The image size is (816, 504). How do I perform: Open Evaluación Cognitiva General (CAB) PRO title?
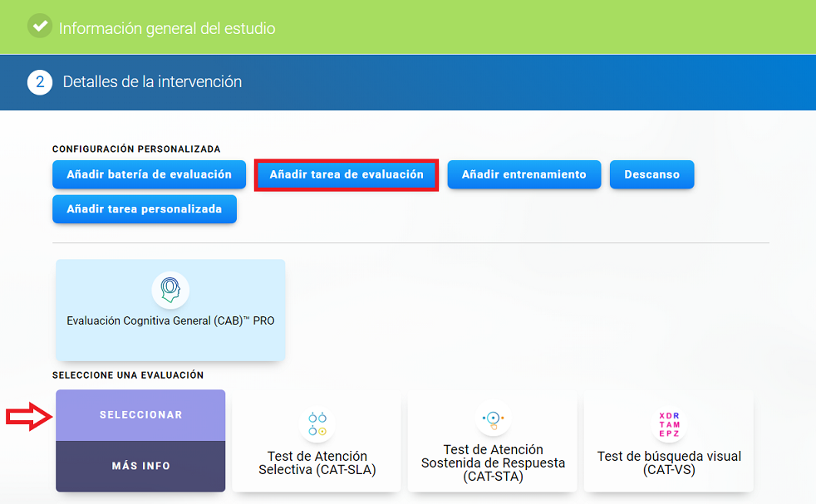click(x=170, y=321)
